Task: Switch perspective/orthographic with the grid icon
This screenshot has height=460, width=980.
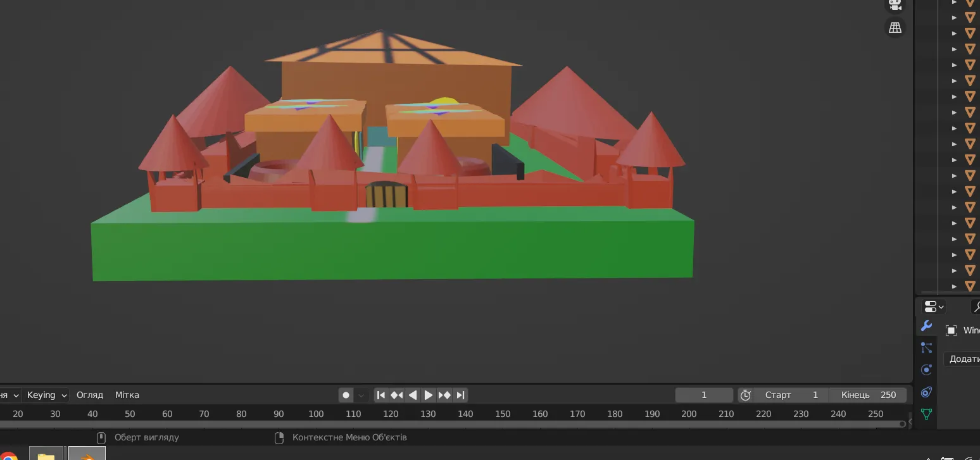Action: (895, 28)
